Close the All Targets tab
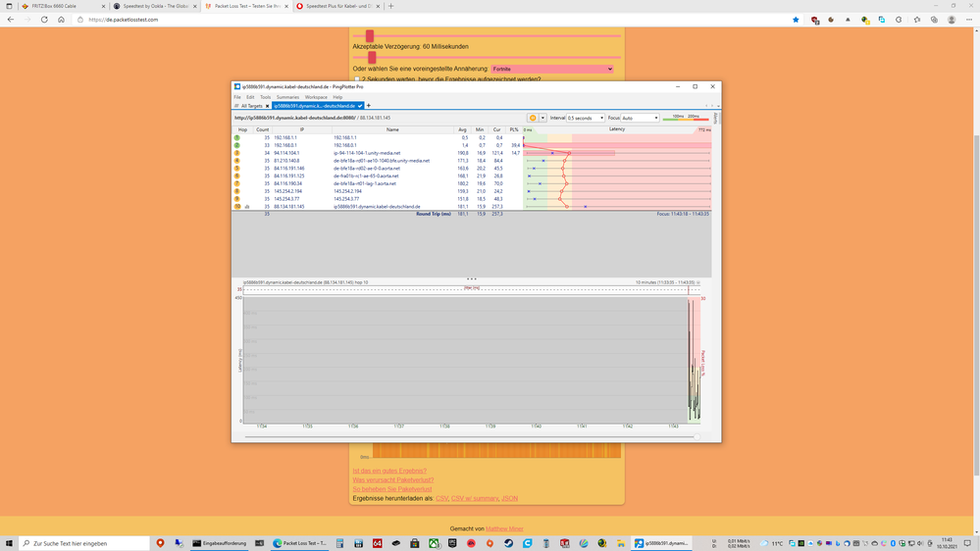This screenshot has height=551, width=980. coord(268,106)
